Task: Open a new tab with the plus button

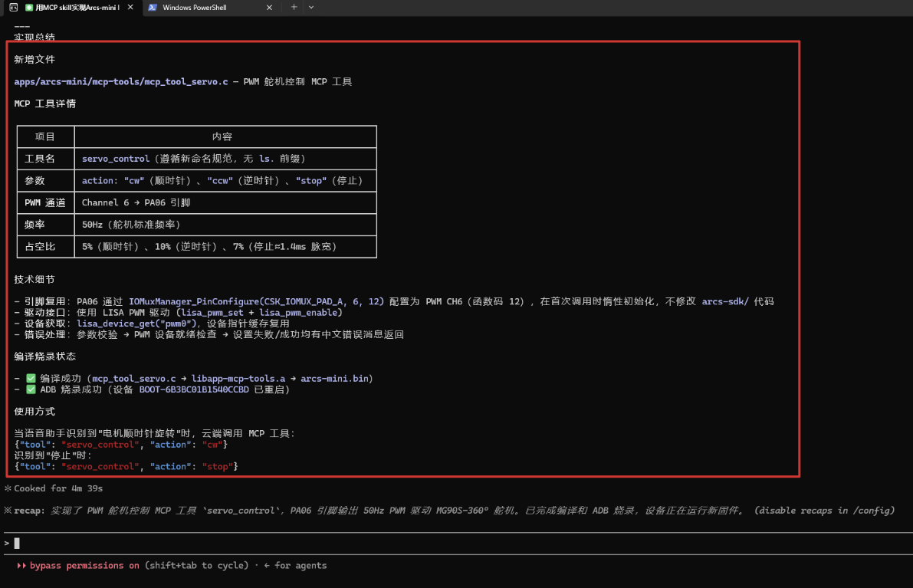Action: coord(294,7)
